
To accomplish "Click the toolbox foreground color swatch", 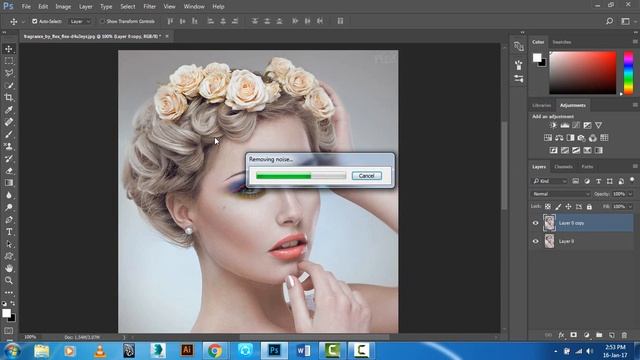I will tap(6, 313).
